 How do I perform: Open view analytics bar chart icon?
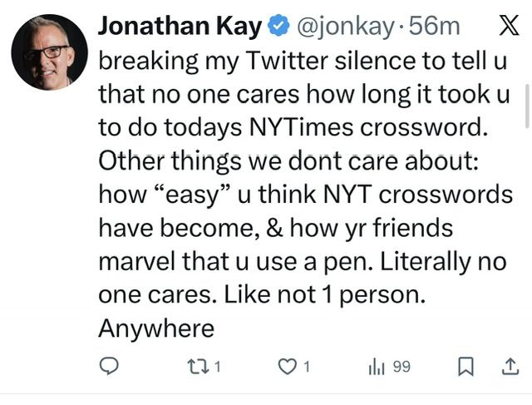[377, 367]
